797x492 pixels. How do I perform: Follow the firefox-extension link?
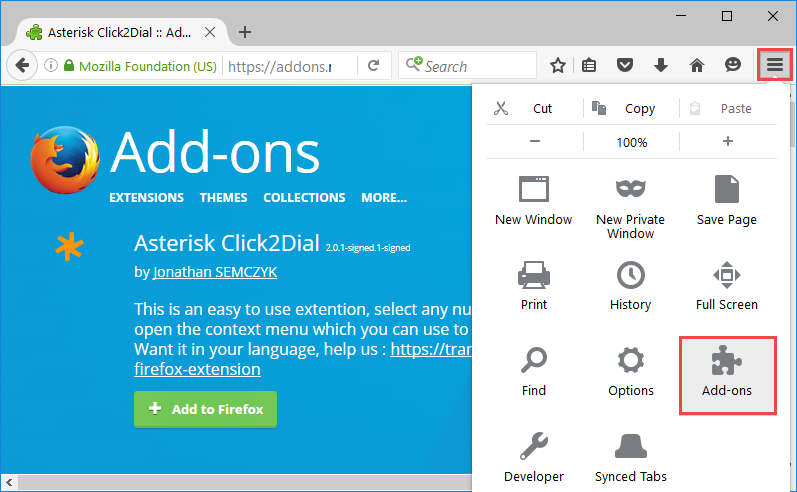(197, 369)
